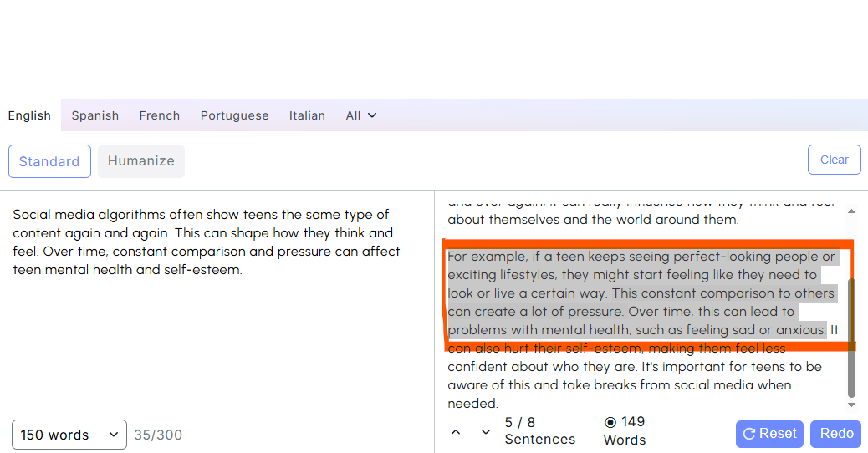Go to next sentence with down chevron
Screen dimensions: 868x453
[486, 432]
